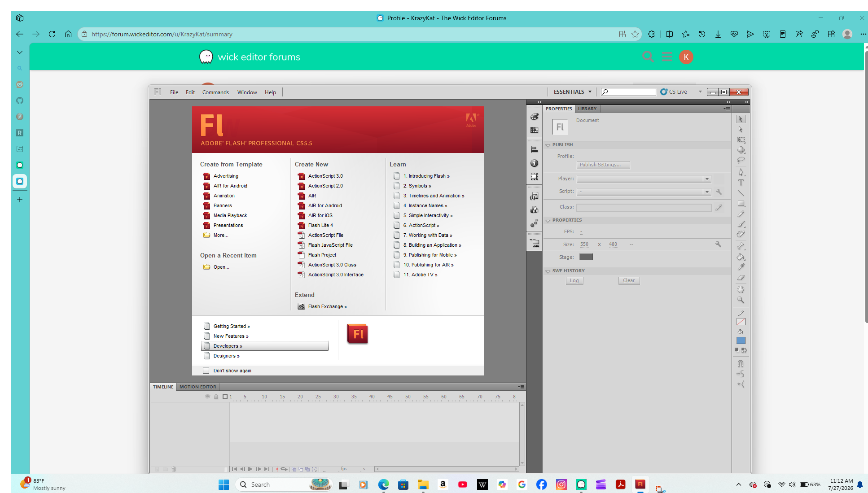Open the File menu
The height and width of the screenshot is (493, 868).
(174, 92)
